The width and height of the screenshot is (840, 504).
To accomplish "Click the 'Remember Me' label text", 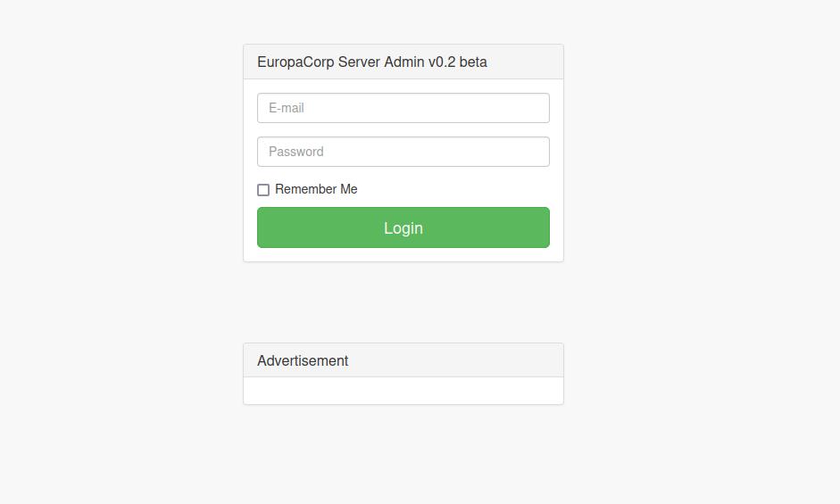I will point(316,189).
